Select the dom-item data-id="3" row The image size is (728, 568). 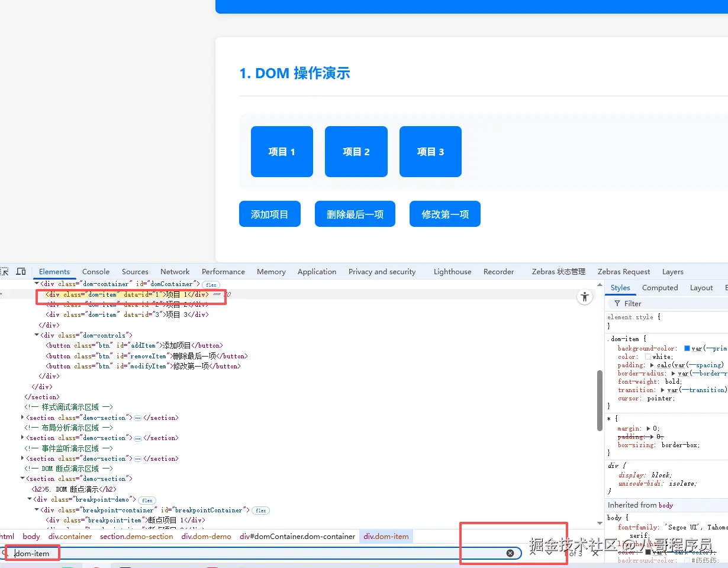click(127, 315)
